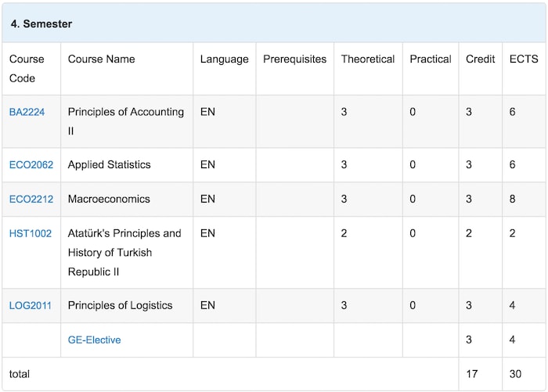Click the Principles of Logistics name cell
The width and height of the screenshot is (548, 392).
tap(120, 306)
